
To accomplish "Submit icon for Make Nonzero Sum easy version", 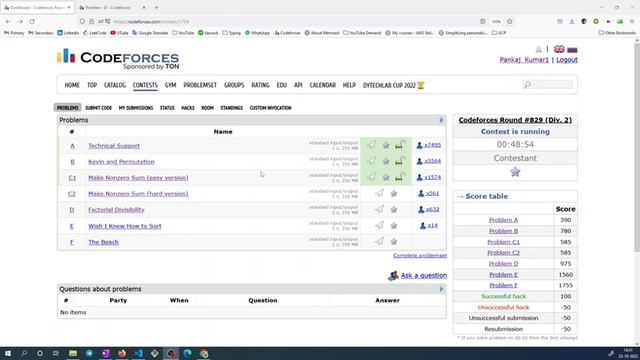I will [371, 177].
